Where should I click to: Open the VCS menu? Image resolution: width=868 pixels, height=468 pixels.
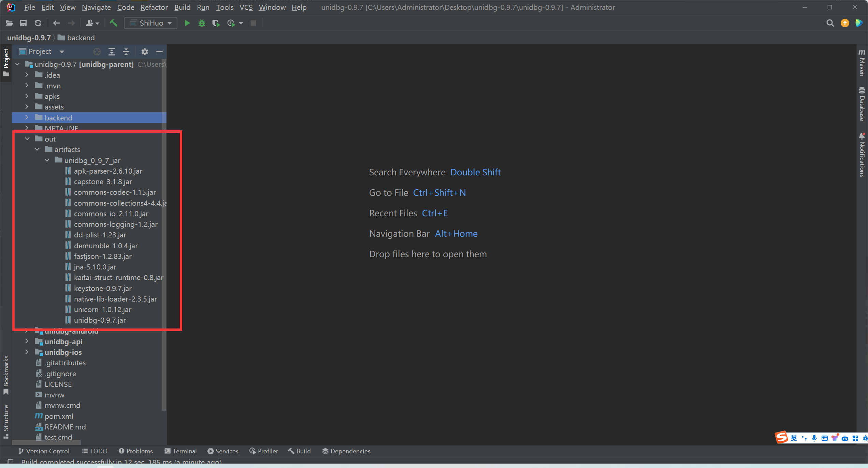246,8
